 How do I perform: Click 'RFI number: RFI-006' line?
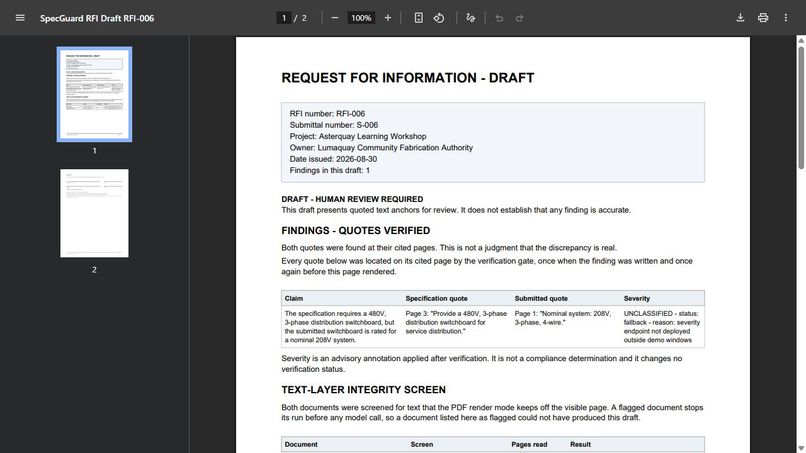(x=327, y=114)
